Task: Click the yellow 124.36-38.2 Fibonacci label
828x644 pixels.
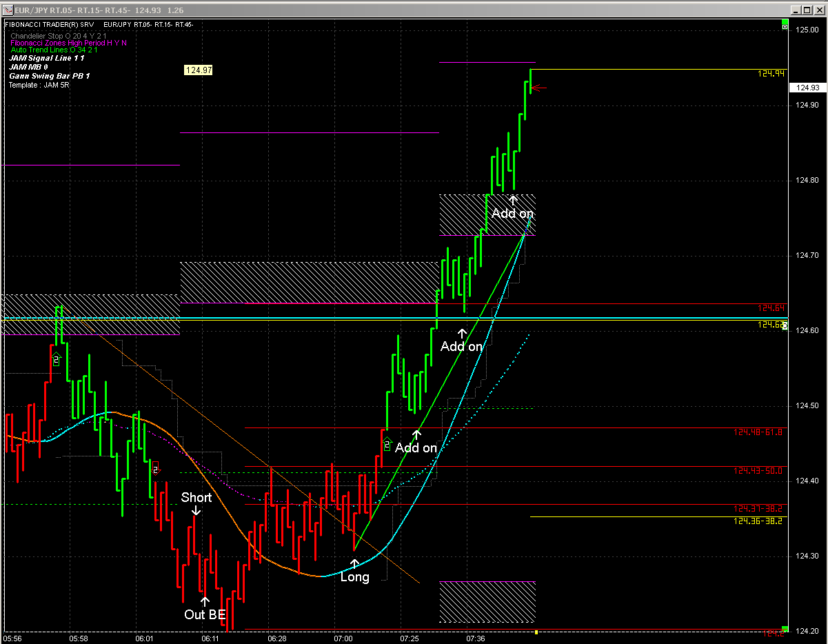Action: [x=758, y=521]
